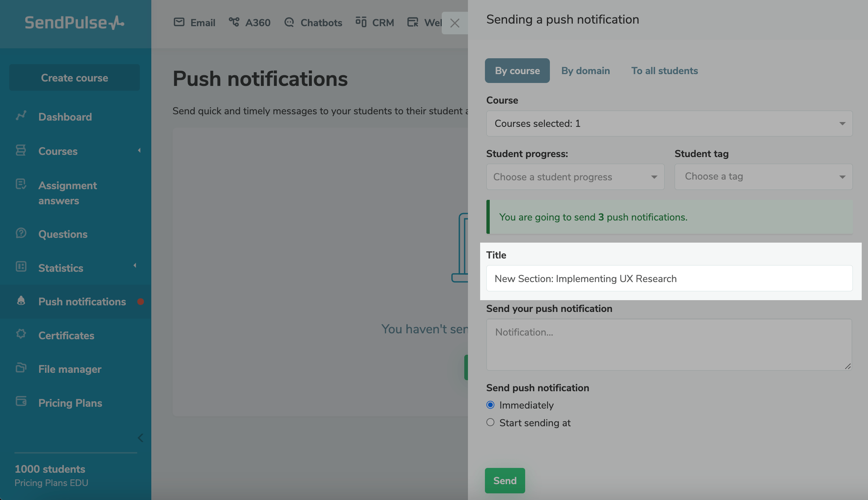868x500 pixels.
Task: Select the Immediately radio option
Action: point(490,405)
